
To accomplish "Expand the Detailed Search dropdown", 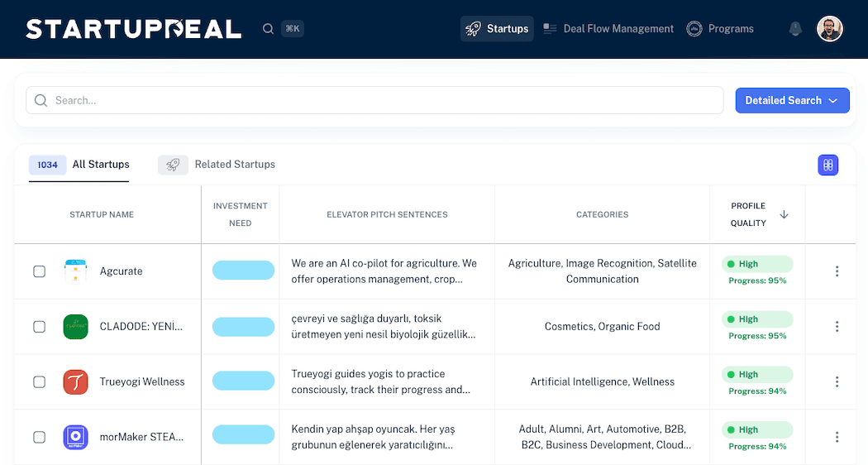I will (792, 100).
